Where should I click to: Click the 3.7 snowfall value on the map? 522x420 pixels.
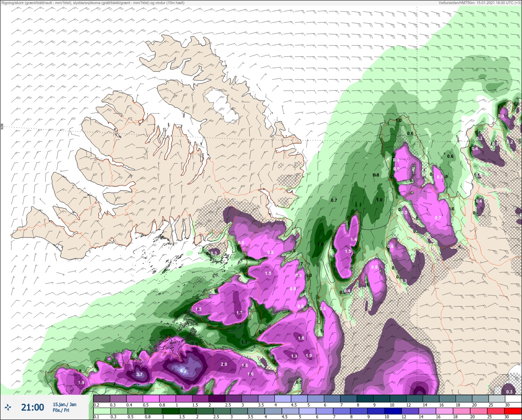(139, 374)
